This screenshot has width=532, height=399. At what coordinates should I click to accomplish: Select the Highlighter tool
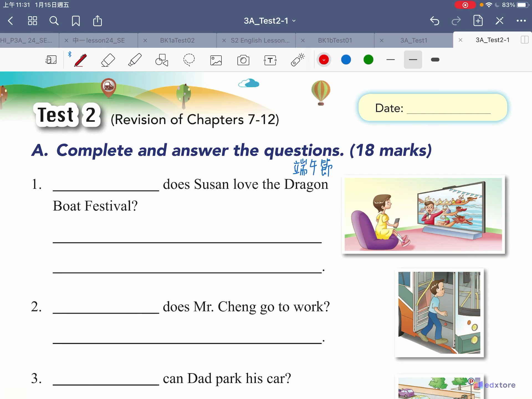point(135,60)
